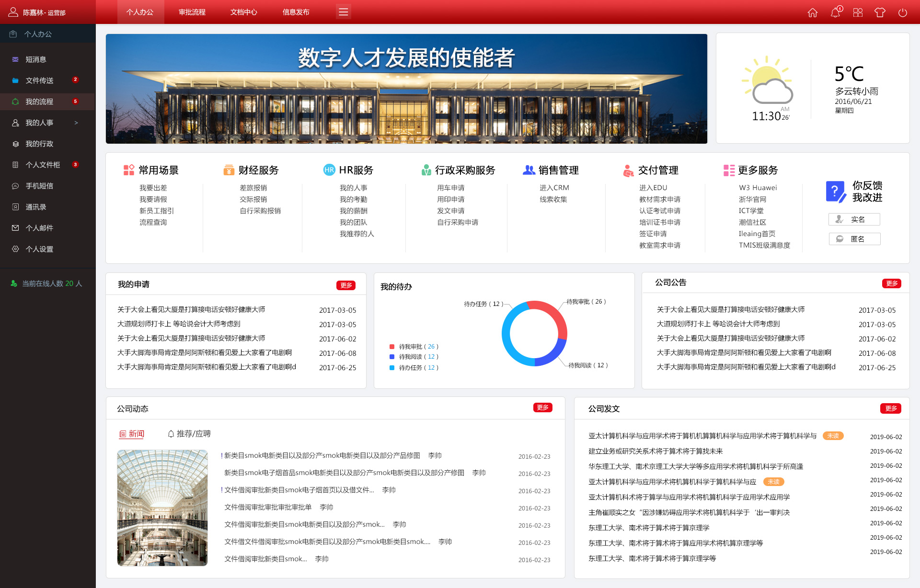Click the power logout icon
The width and height of the screenshot is (920, 588).
[902, 12]
